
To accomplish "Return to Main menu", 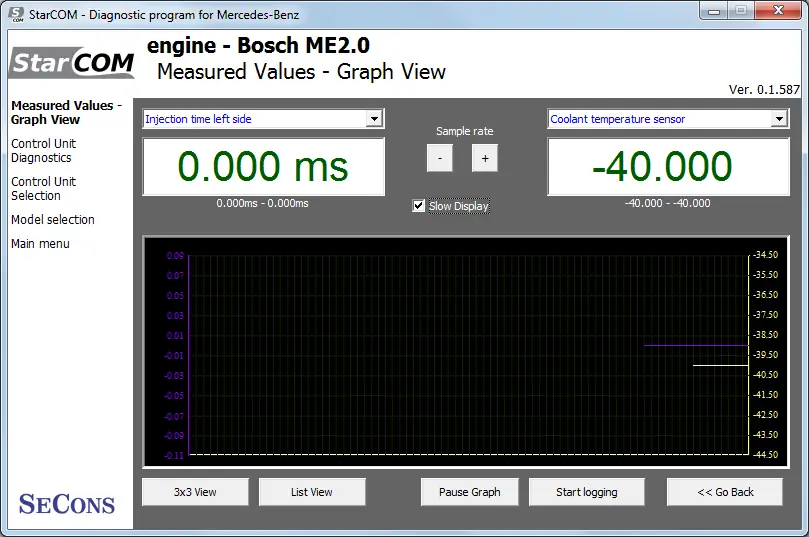I will 40,244.
